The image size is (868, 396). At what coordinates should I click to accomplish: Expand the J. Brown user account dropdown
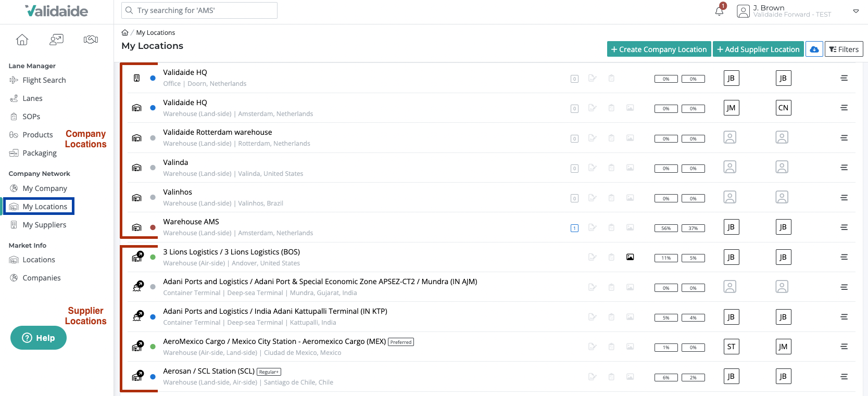[856, 11]
